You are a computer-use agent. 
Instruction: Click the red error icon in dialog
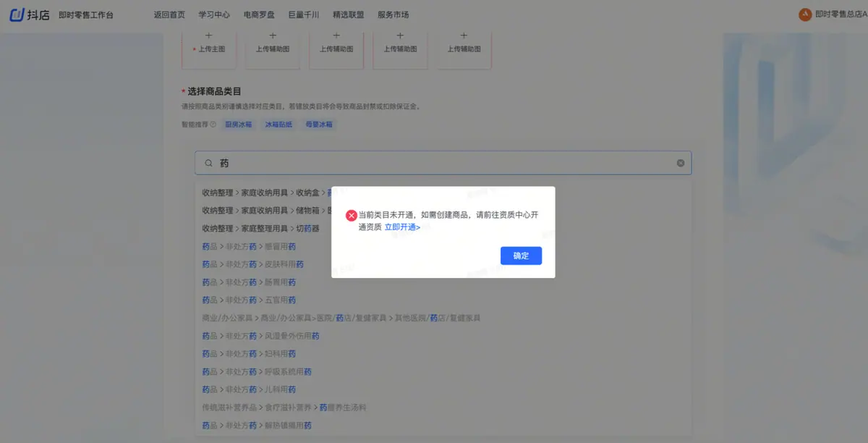(352, 215)
